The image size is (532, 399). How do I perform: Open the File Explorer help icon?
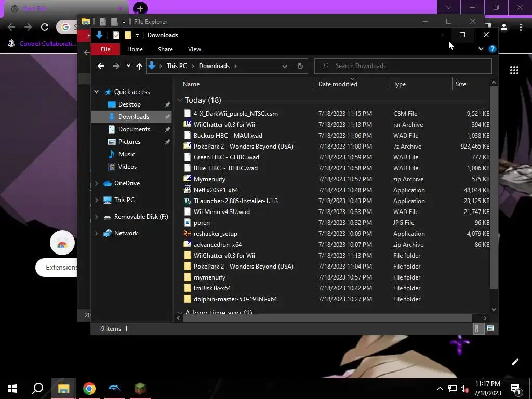click(493, 49)
